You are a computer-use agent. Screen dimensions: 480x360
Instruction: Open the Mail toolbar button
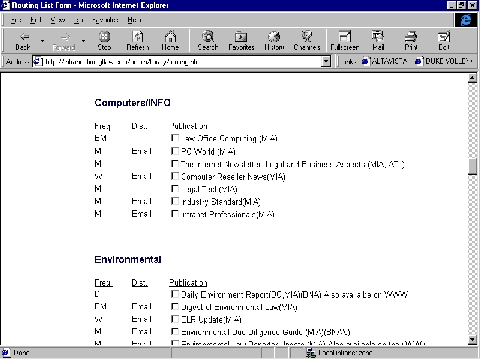[x=378, y=41]
